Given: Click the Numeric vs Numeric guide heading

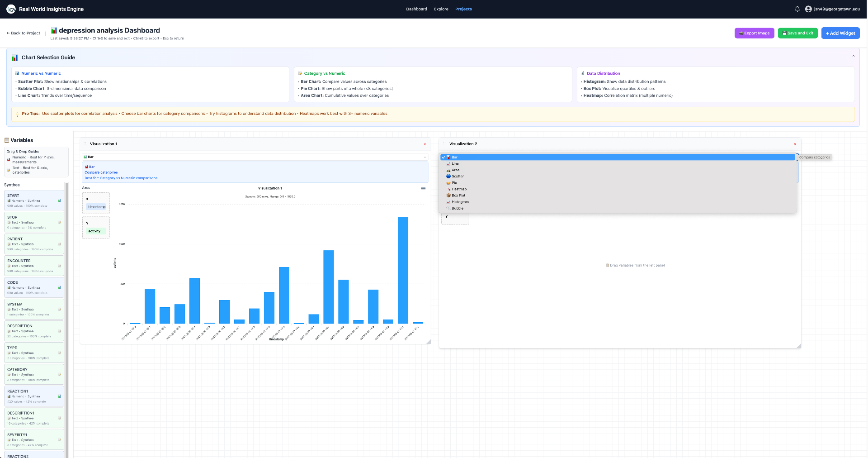Looking at the screenshot, I should pos(41,73).
